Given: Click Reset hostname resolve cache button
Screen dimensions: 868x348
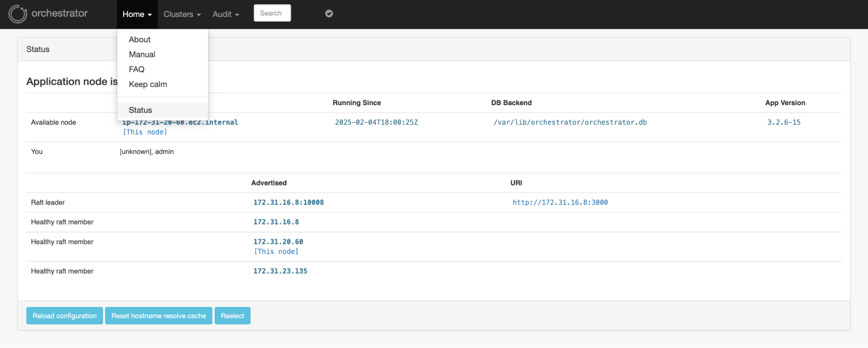Looking at the screenshot, I should (158, 316).
